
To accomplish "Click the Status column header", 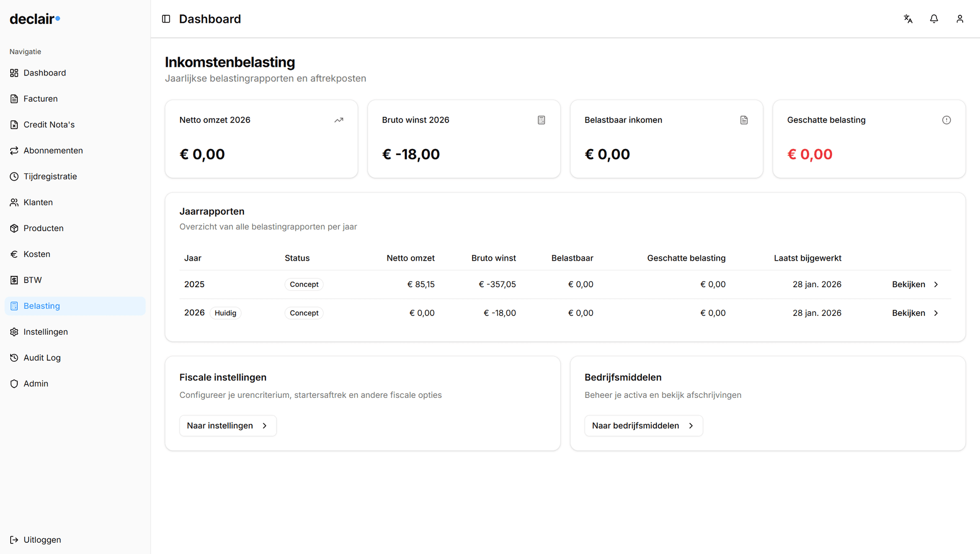I will (297, 258).
